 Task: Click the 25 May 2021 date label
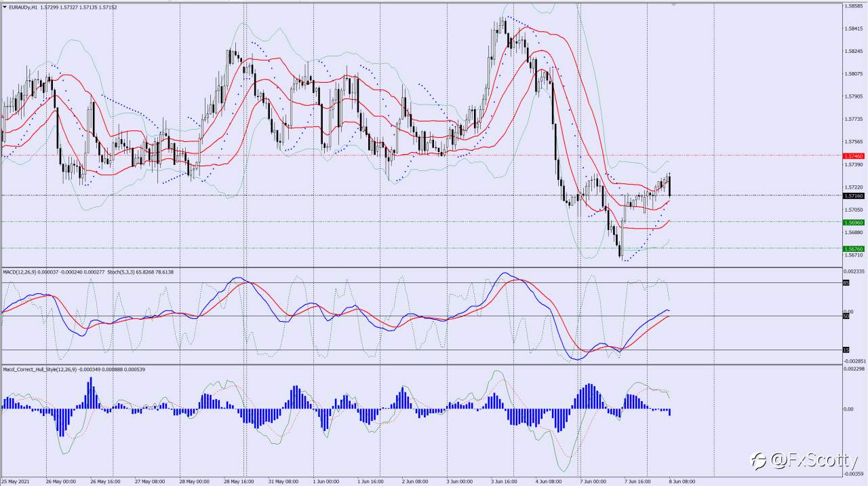[x=16, y=482]
